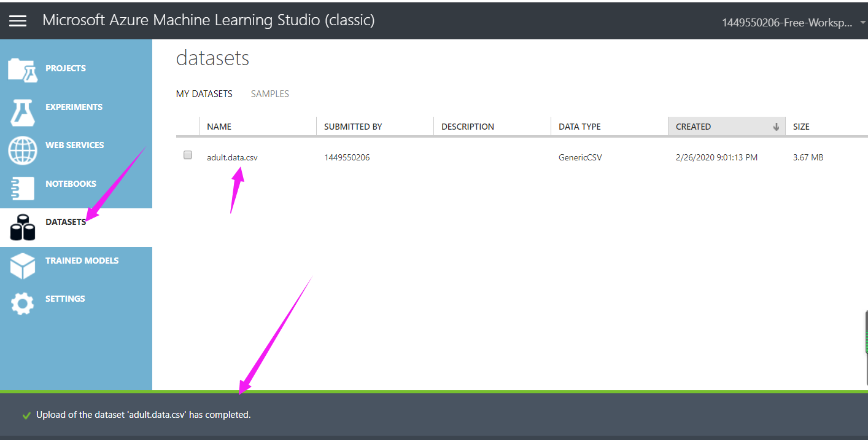Go to WEB SERVICES in the sidebar
The height and width of the screenshot is (440, 868).
[x=76, y=145]
